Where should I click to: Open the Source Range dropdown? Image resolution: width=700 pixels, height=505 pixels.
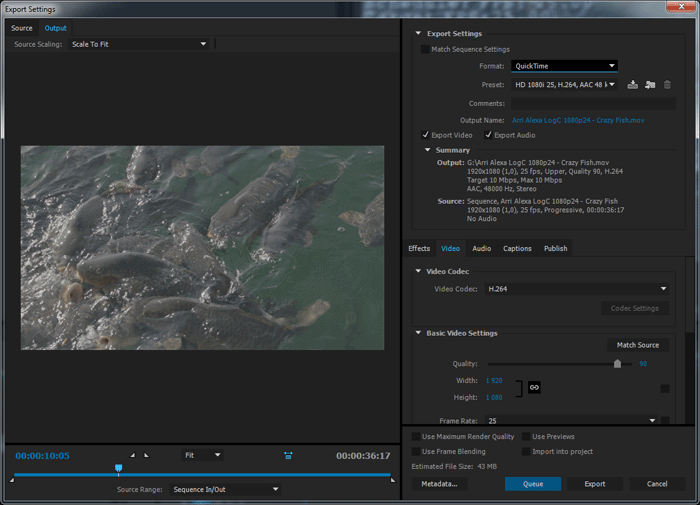point(225,489)
